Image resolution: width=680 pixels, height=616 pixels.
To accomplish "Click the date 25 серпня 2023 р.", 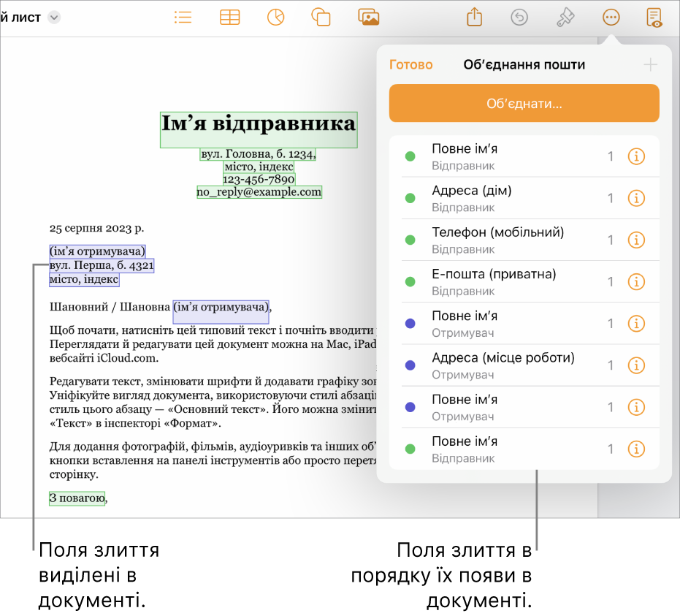I will click(x=96, y=228).
